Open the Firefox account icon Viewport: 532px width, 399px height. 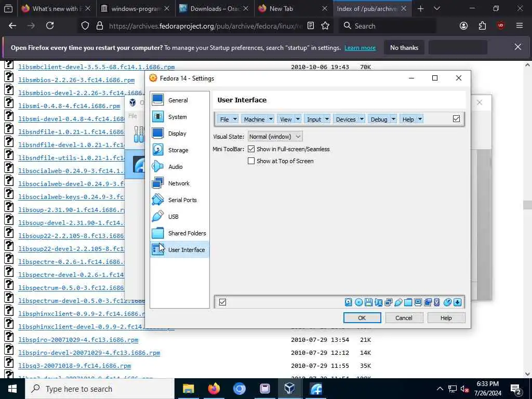coord(463,26)
